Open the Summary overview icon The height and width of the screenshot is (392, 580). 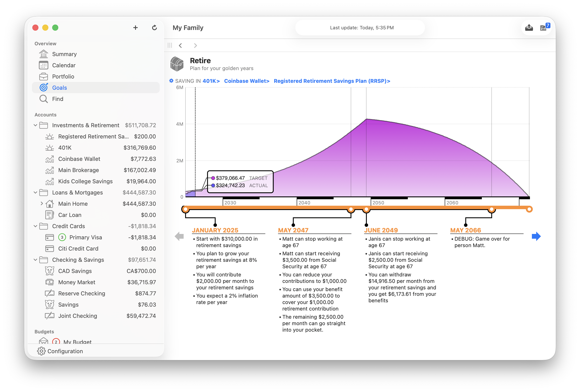pyautogui.click(x=44, y=54)
